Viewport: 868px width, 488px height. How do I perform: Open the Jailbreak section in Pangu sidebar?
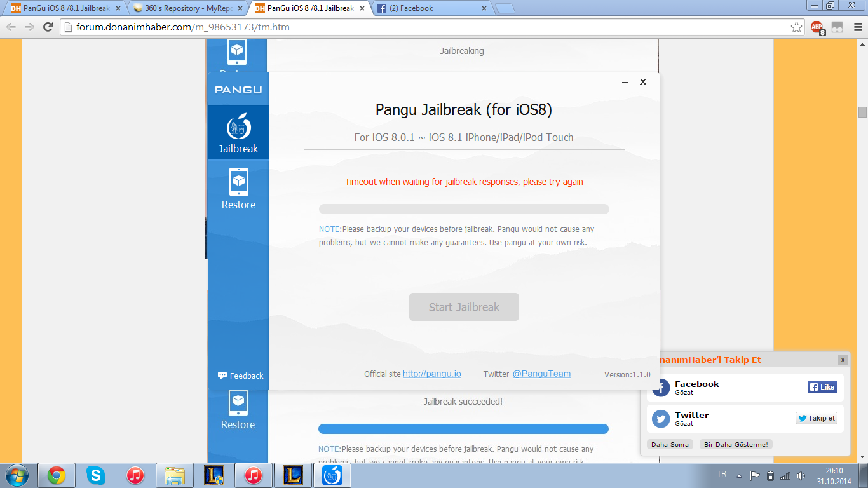pos(238,132)
